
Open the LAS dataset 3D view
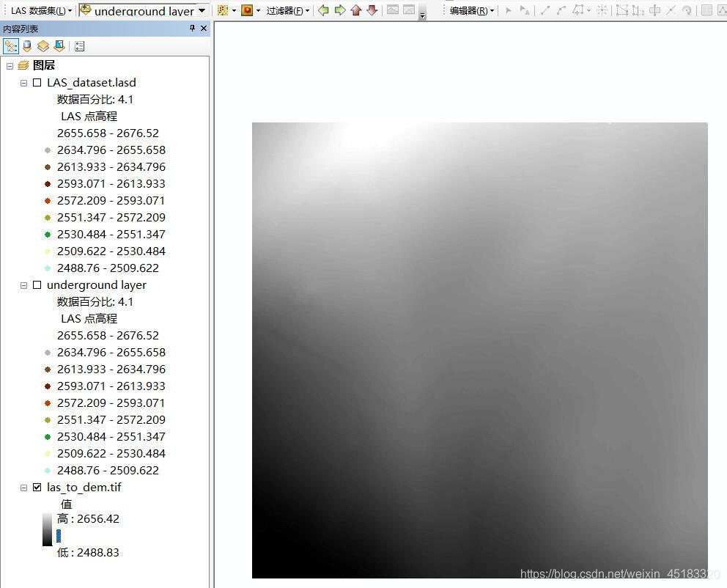coord(409,10)
